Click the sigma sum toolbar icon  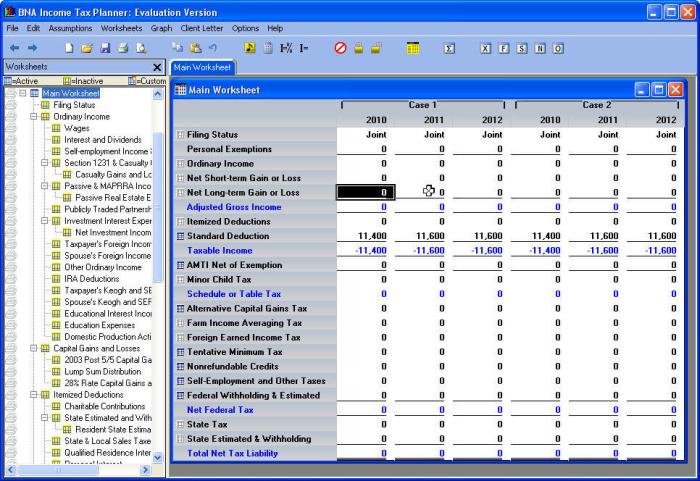[x=449, y=48]
